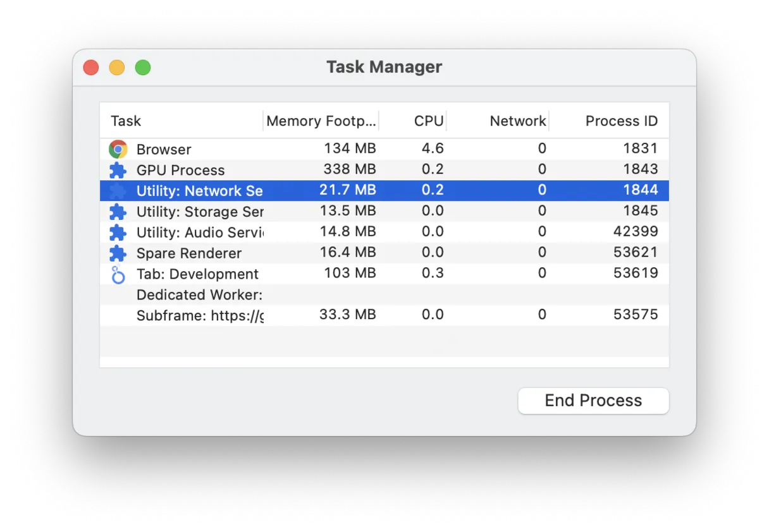Sort tasks by Memory Footprint column
769x532 pixels.
(321, 121)
